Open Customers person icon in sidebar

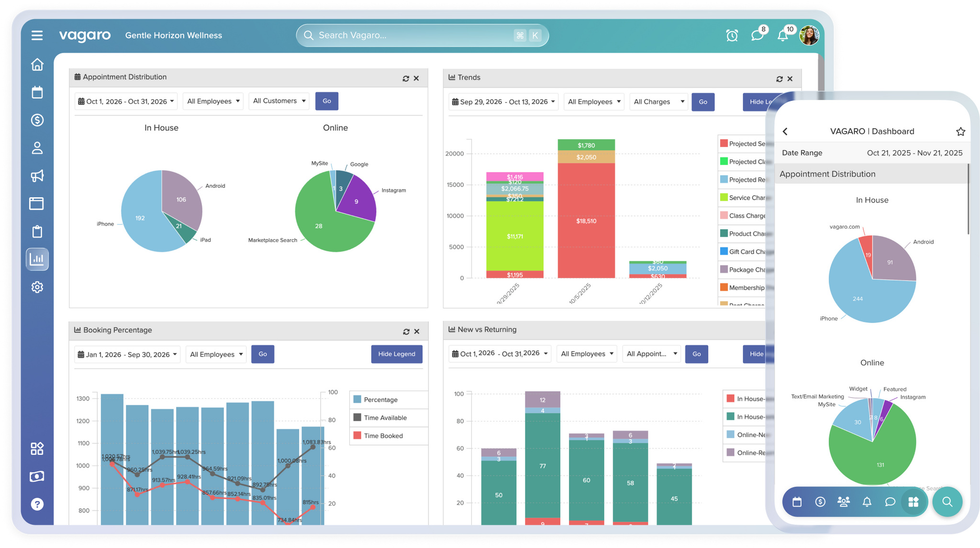tap(37, 148)
